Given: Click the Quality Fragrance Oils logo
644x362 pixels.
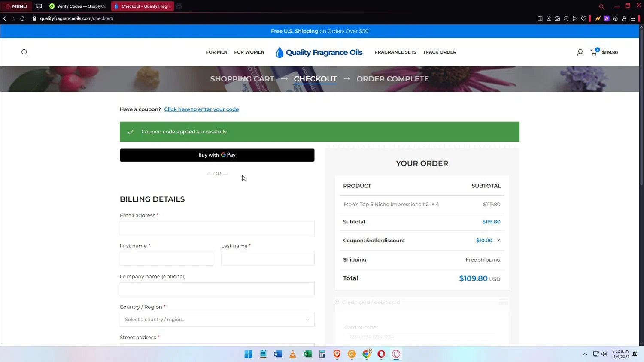Looking at the screenshot, I should 319,52.
